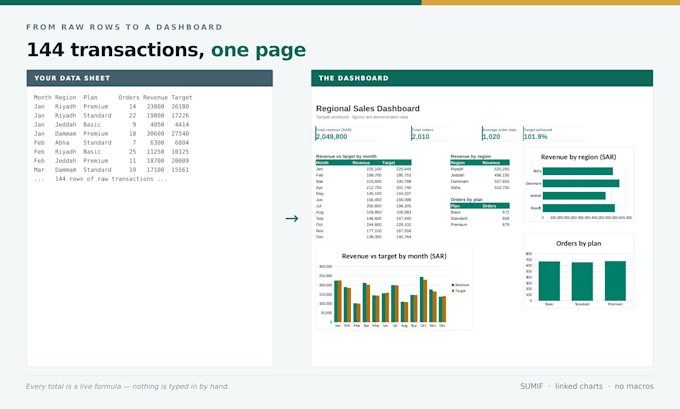
Task: Select the Dammam row in region table
Action: [x=480, y=181]
